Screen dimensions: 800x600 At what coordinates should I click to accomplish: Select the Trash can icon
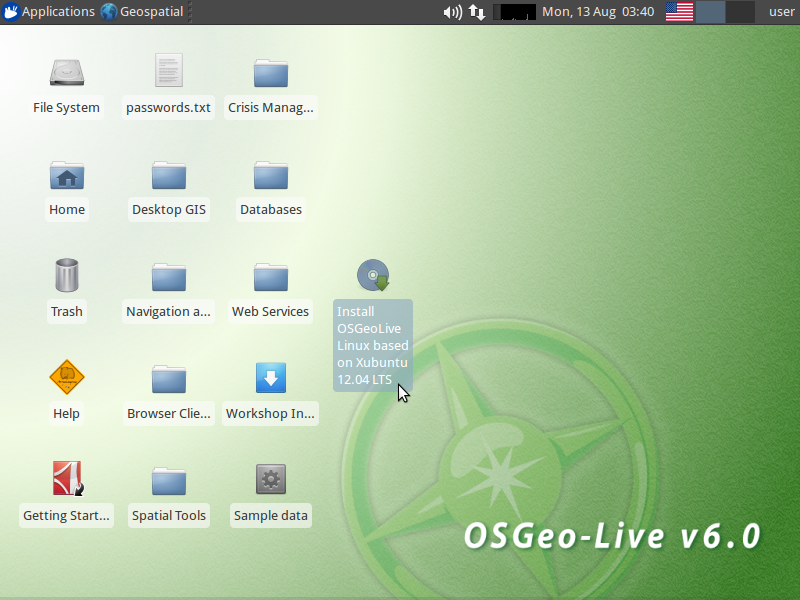tap(67, 275)
